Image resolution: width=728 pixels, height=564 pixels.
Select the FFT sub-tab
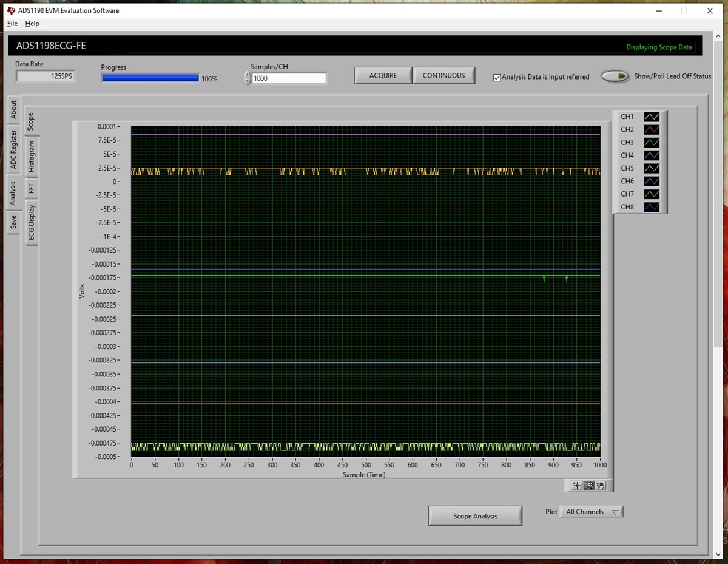tap(31, 188)
